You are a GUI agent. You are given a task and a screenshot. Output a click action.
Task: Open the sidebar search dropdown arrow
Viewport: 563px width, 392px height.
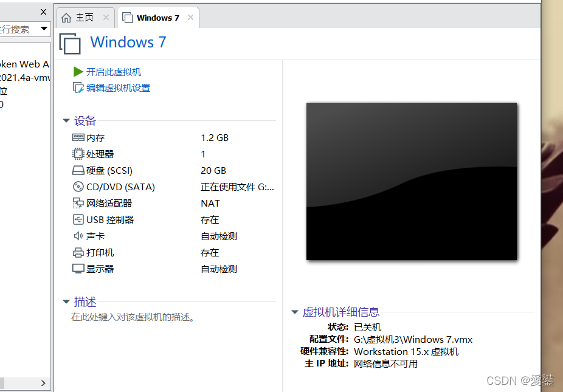tap(44, 29)
